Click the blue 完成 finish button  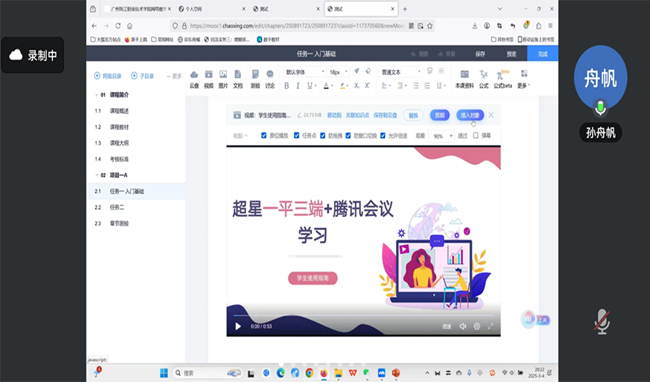(x=543, y=54)
